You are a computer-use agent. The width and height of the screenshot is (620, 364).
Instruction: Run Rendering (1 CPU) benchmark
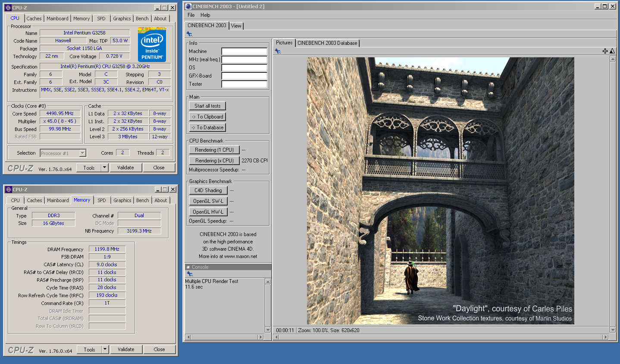pyautogui.click(x=214, y=150)
